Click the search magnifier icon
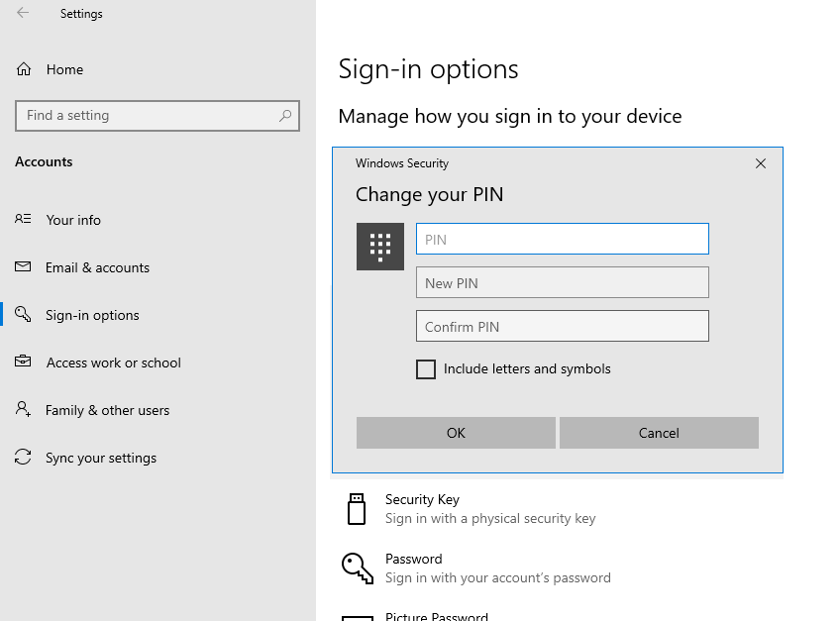840x621 pixels. pyautogui.click(x=285, y=116)
